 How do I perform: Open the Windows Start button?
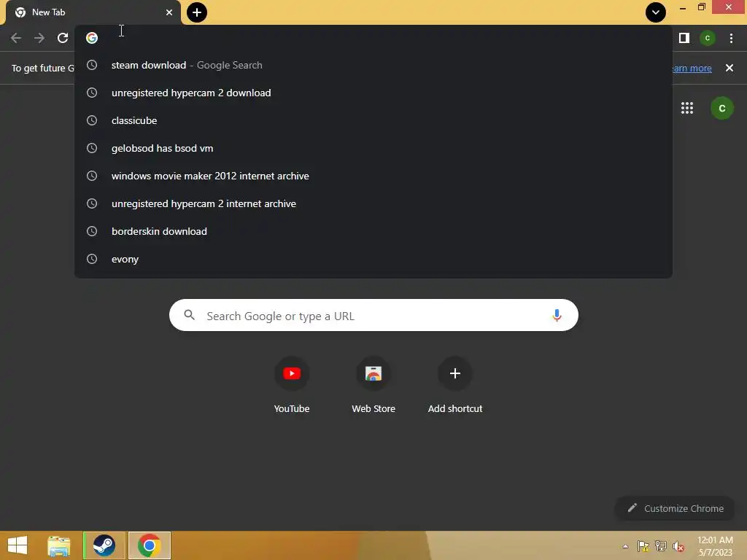[x=18, y=545]
